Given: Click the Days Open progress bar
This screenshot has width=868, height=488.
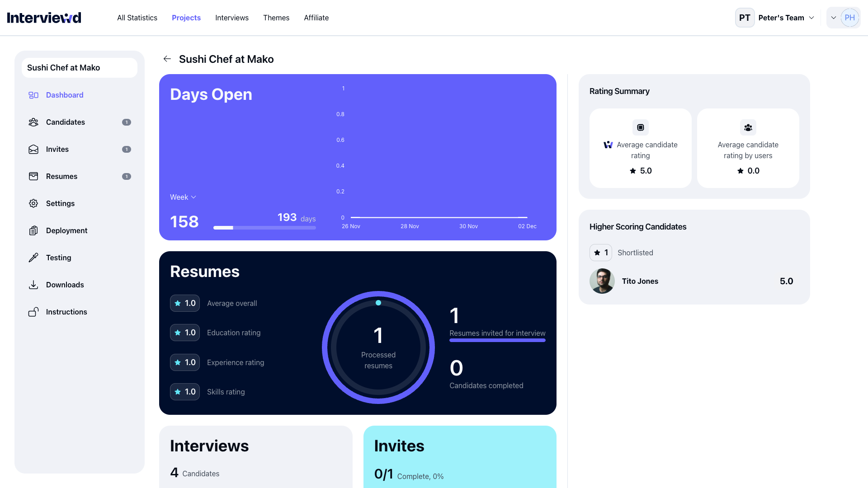Looking at the screenshot, I should click(264, 228).
